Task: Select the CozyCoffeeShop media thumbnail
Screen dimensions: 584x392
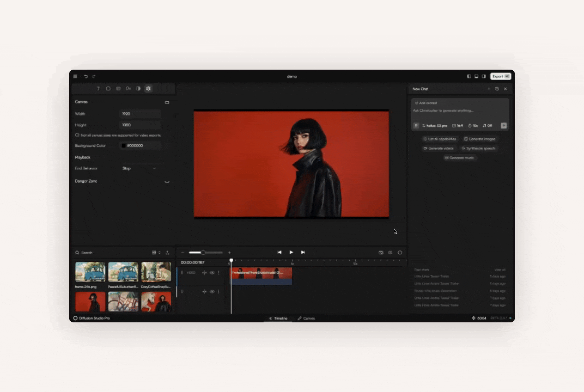Action: point(156,272)
